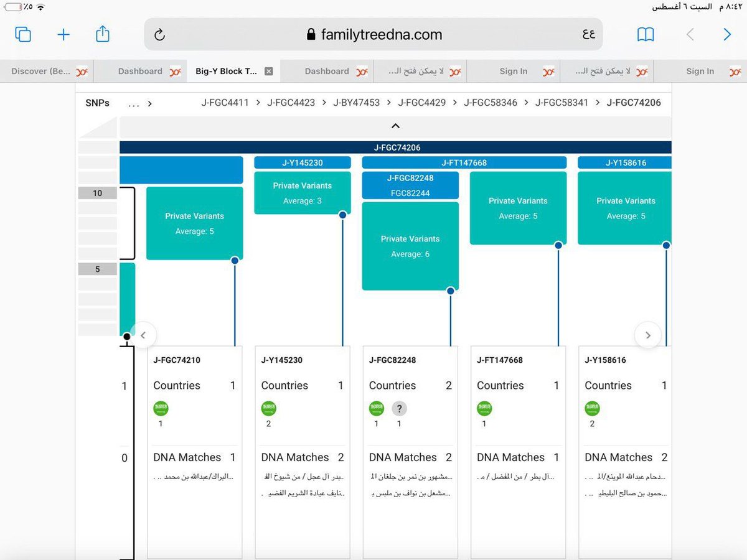Image resolution: width=747 pixels, height=560 pixels.
Task: Reload the page with refresh icon
Action: point(159,35)
